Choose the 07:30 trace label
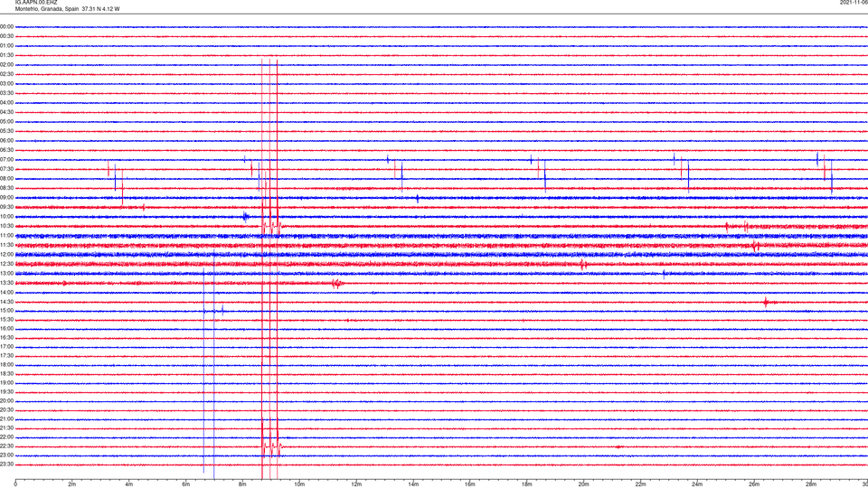This screenshot has width=868, height=488. pos(6,169)
